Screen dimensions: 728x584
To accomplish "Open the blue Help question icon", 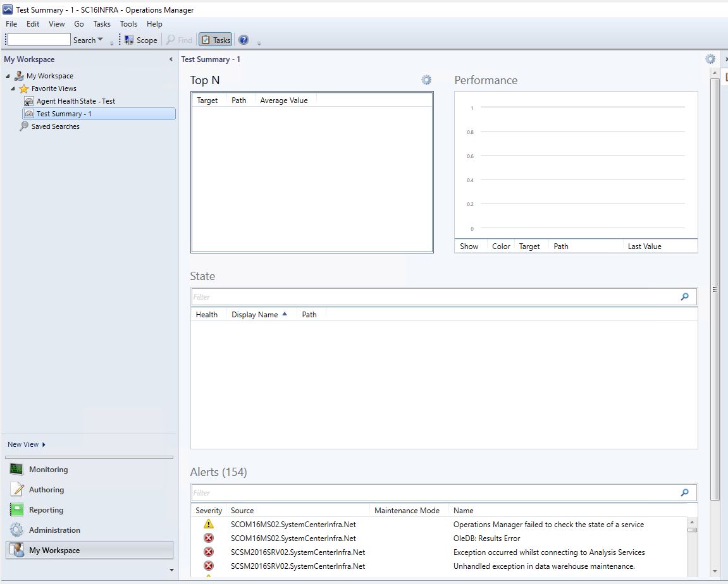I will [x=244, y=40].
